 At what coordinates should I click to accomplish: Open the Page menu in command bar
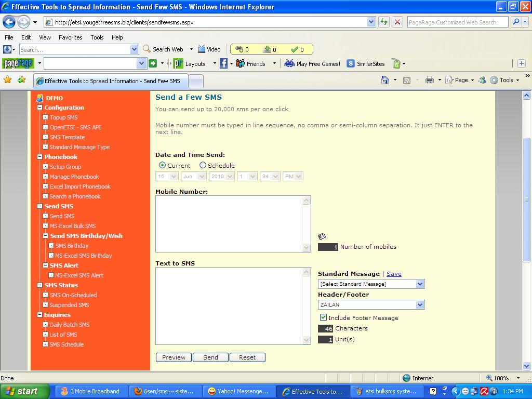pos(459,80)
